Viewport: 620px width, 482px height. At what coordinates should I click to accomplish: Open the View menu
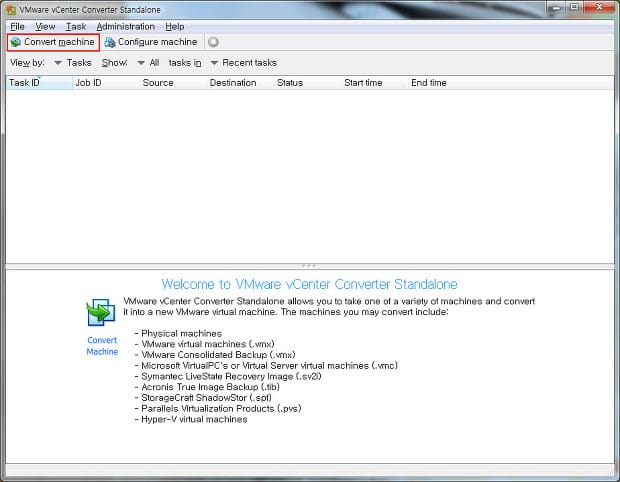[x=45, y=26]
